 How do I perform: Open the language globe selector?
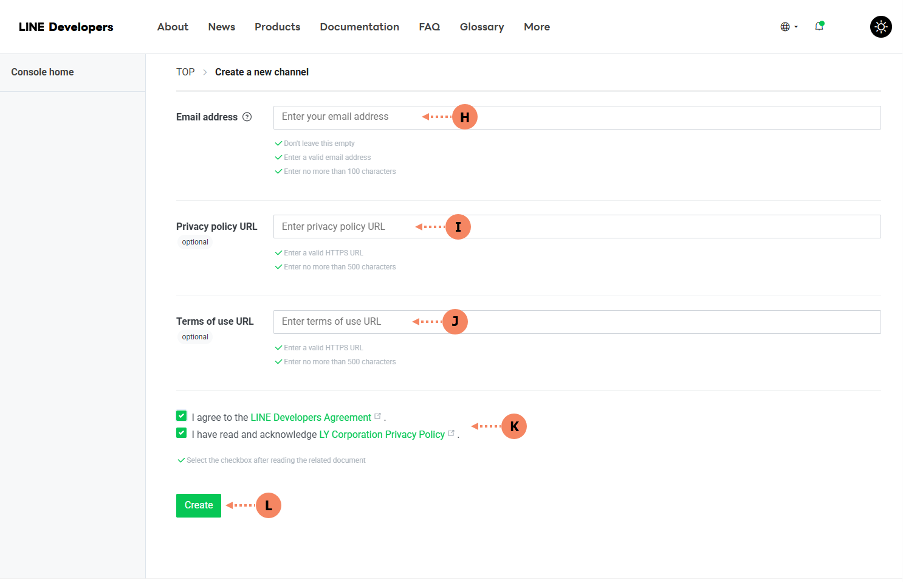coord(786,27)
